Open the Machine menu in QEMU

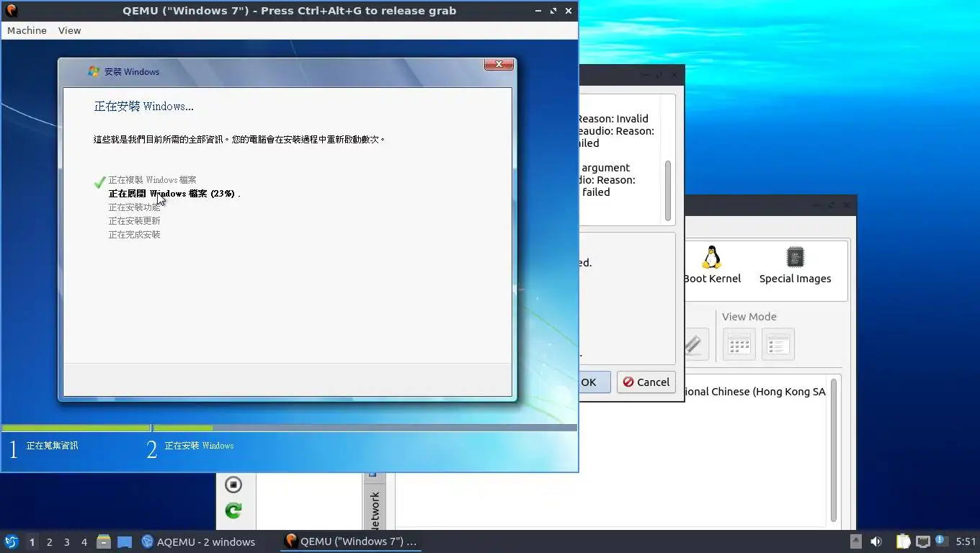tap(27, 30)
